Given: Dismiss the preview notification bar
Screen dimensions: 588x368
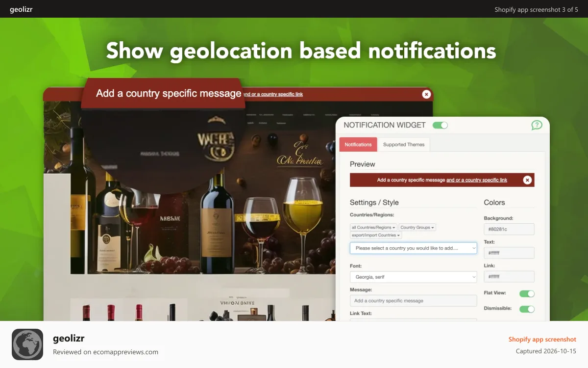Looking at the screenshot, I should point(527,180).
